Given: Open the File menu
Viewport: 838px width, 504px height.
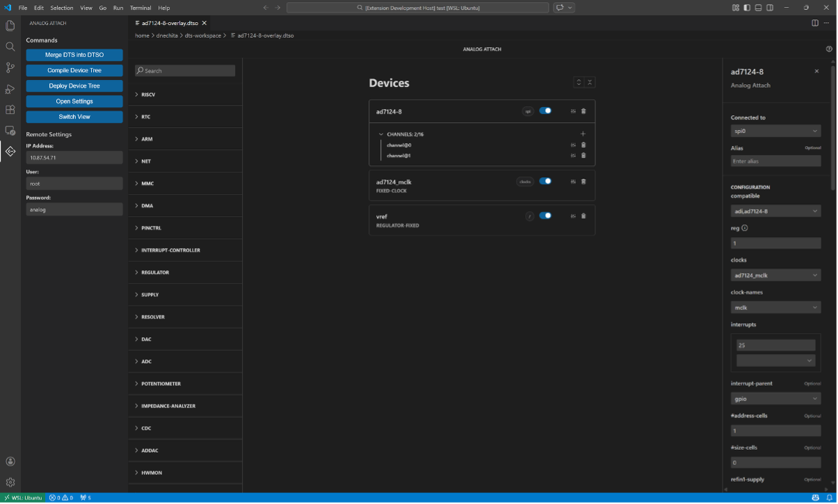Looking at the screenshot, I should pyautogui.click(x=23, y=8).
